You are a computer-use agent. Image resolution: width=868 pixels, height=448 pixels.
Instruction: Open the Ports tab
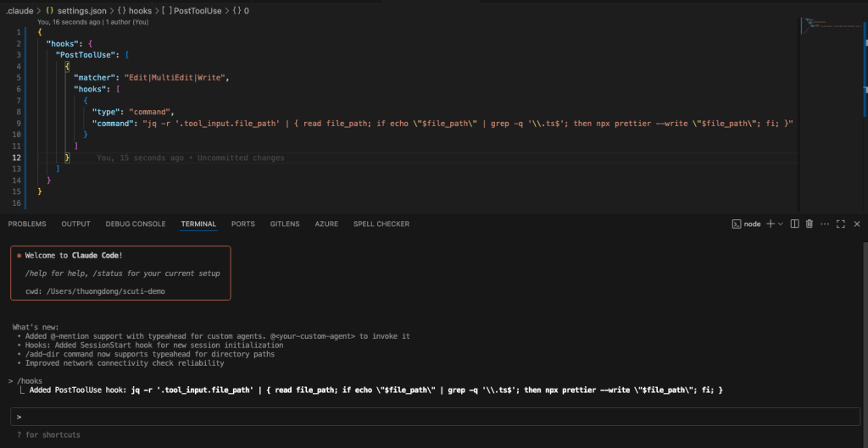click(x=243, y=224)
